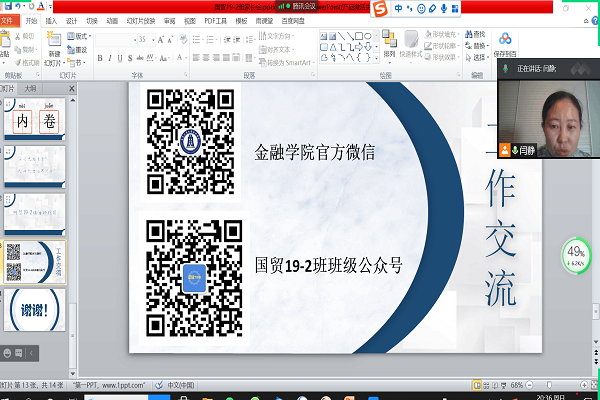Click the Format Painter (格式刷) button
600x400 pixels.
(x=26, y=62)
